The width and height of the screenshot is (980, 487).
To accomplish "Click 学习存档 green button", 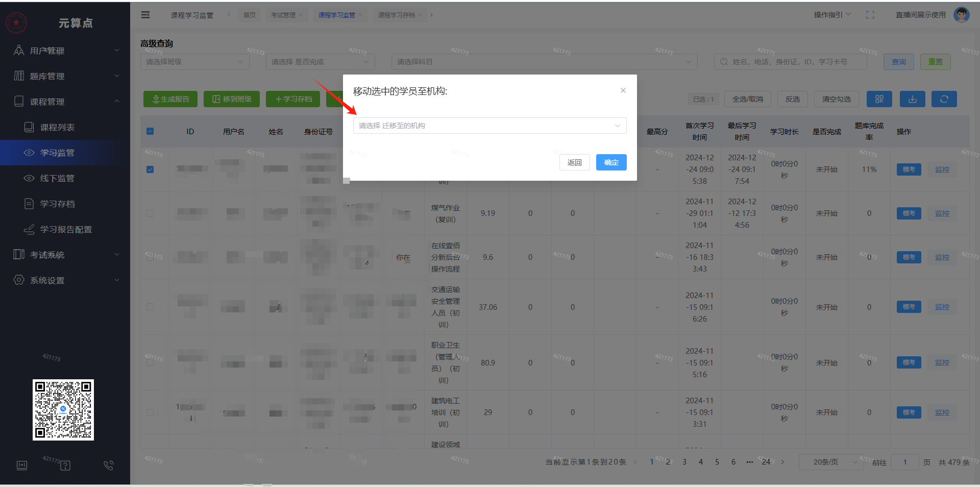I will tap(293, 99).
